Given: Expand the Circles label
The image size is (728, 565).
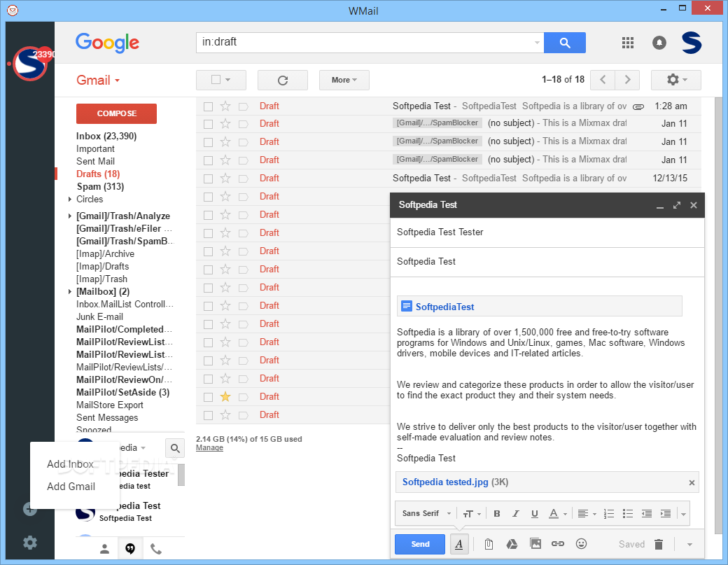Looking at the screenshot, I should click(x=69, y=199).
